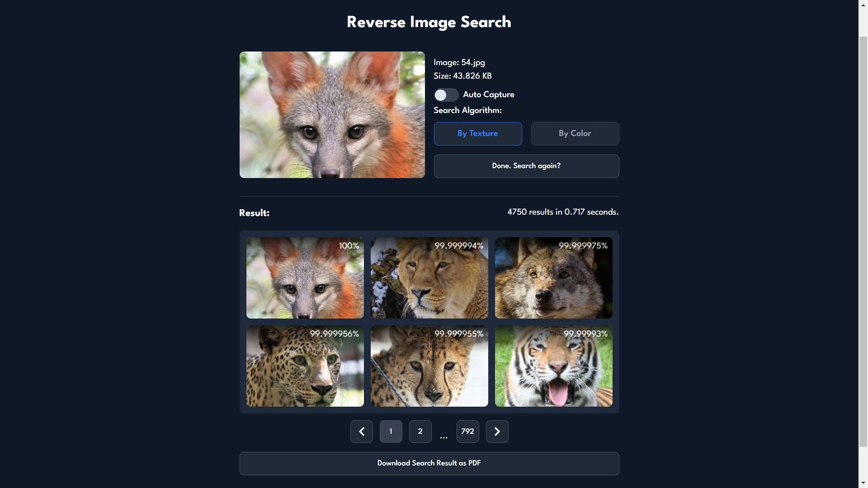
Task: Navigate to page 1 of results
Action: point(391,432)
